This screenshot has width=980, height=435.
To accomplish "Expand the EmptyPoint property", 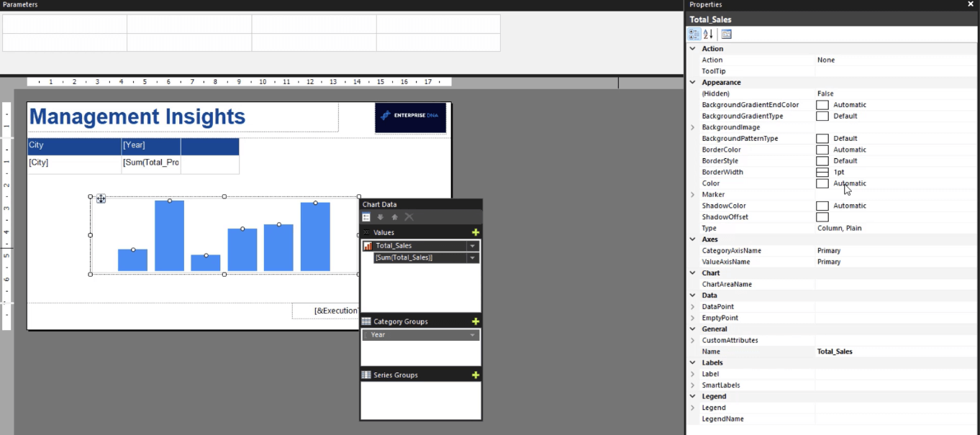I will tap(693, 318).
